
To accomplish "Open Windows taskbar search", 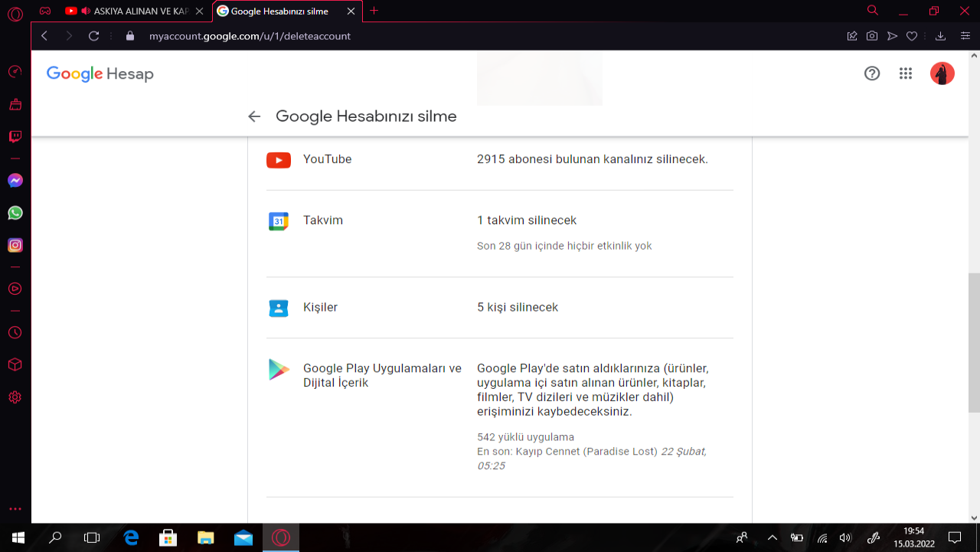I will point(55,537).
